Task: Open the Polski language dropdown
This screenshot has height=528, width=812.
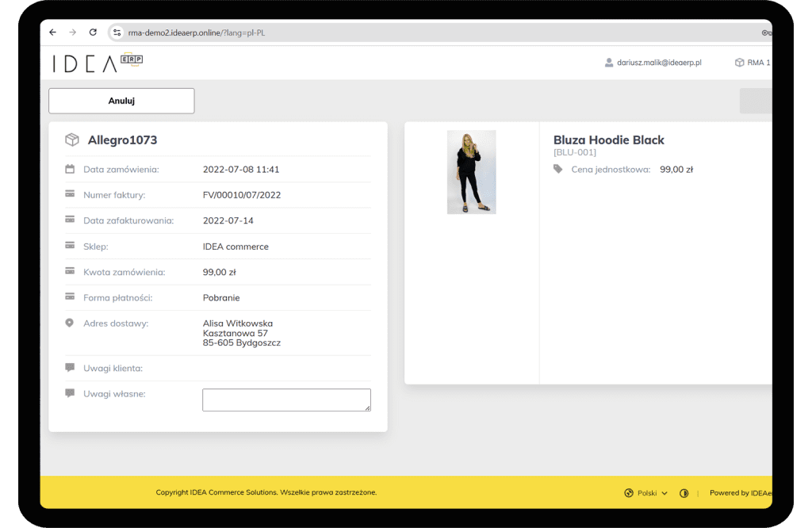Action: (x=647, y=493)
